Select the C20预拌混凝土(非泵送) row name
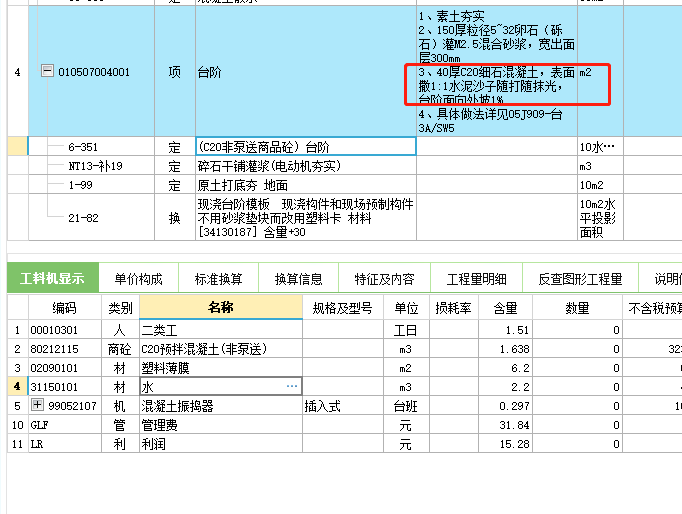The width and height of the screenshot is (682, 514). [x=221, y=349]
